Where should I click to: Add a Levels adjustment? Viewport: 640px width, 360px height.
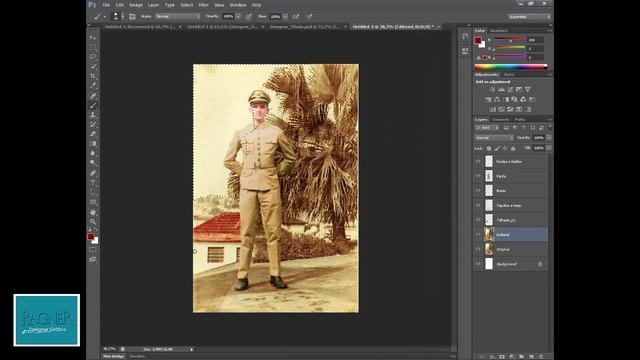pyautogui.click(x=501, y=89)
